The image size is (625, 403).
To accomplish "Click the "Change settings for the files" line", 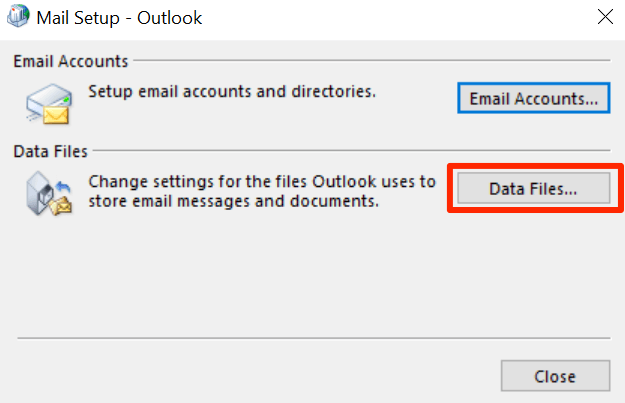I will tap(262, 182).
